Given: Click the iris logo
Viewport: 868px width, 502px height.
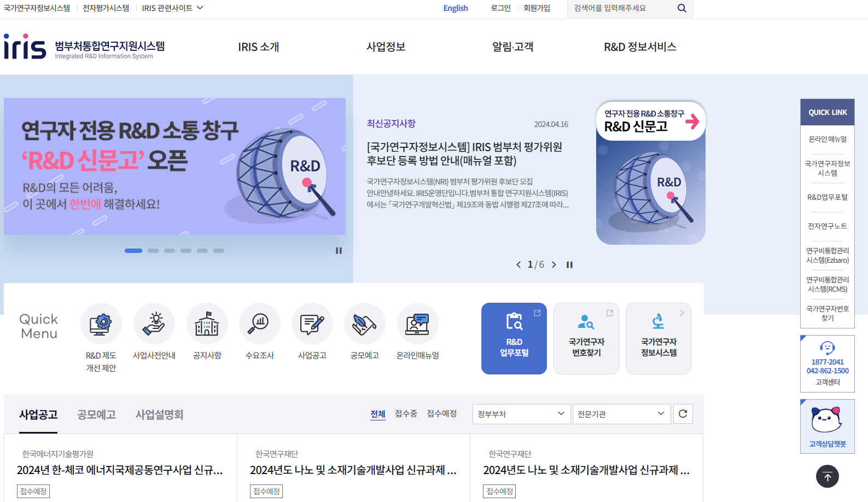Looking at the screenshot, I should (25, 47).
